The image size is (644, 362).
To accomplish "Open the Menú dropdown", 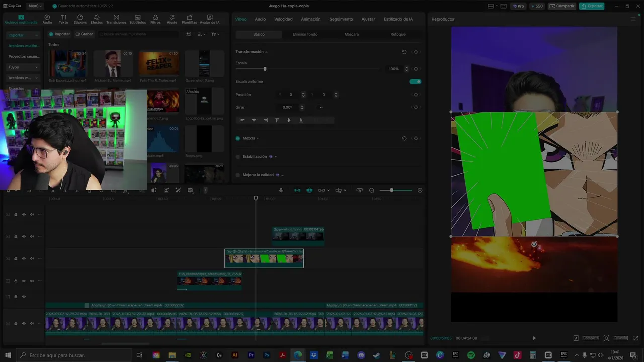I will click(34, 6).
